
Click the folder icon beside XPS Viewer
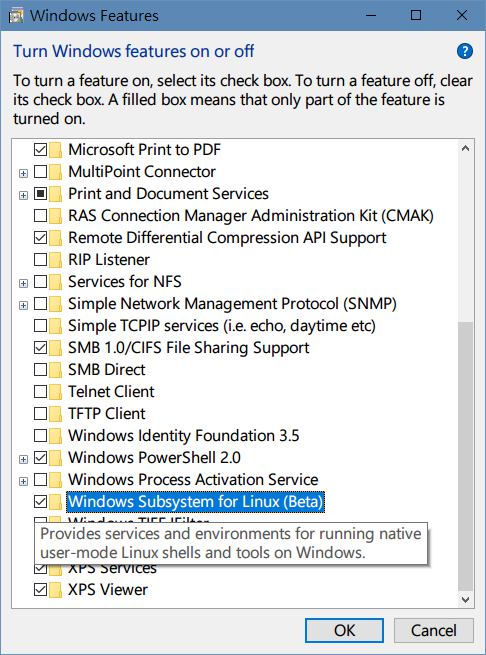click(56, 590)
